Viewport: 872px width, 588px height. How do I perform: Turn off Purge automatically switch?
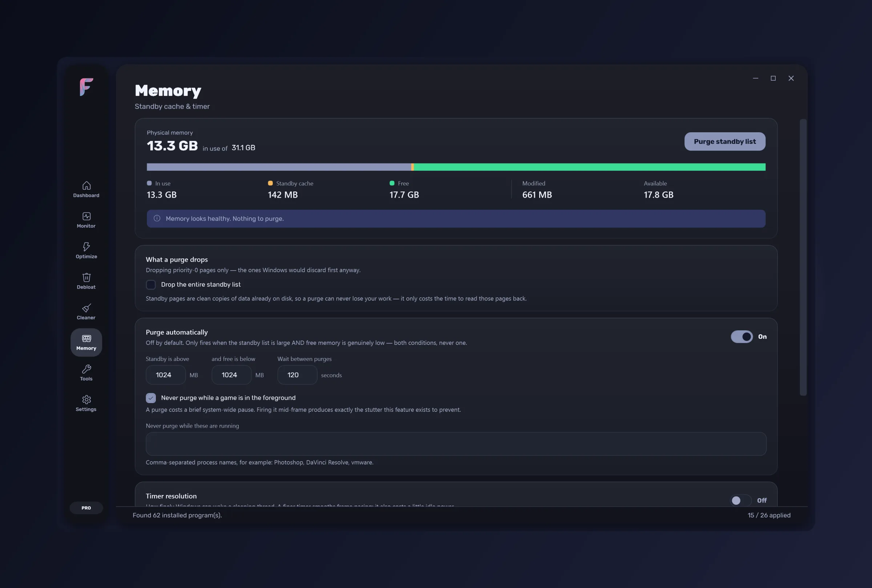(x=742, y=337)
